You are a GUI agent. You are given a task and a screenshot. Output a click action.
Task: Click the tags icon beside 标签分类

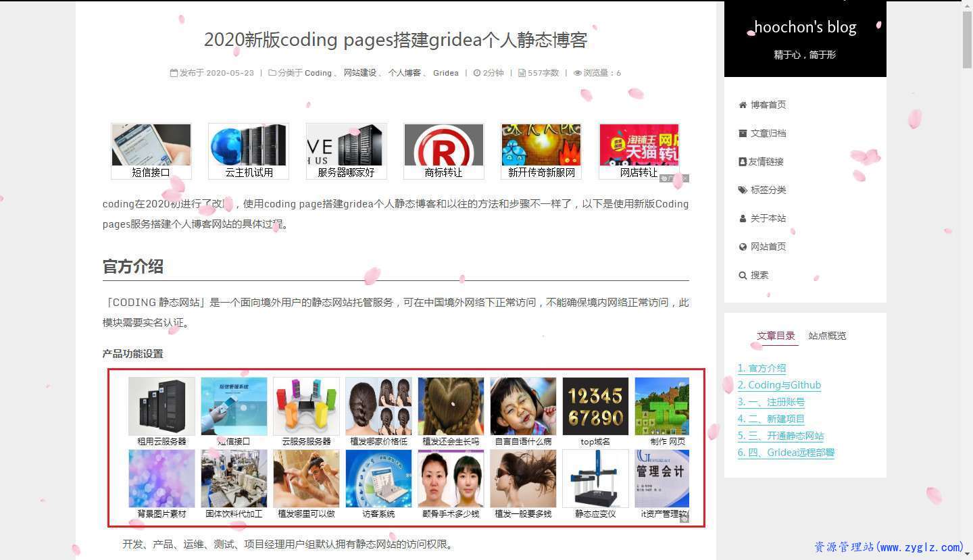(743, 190)
